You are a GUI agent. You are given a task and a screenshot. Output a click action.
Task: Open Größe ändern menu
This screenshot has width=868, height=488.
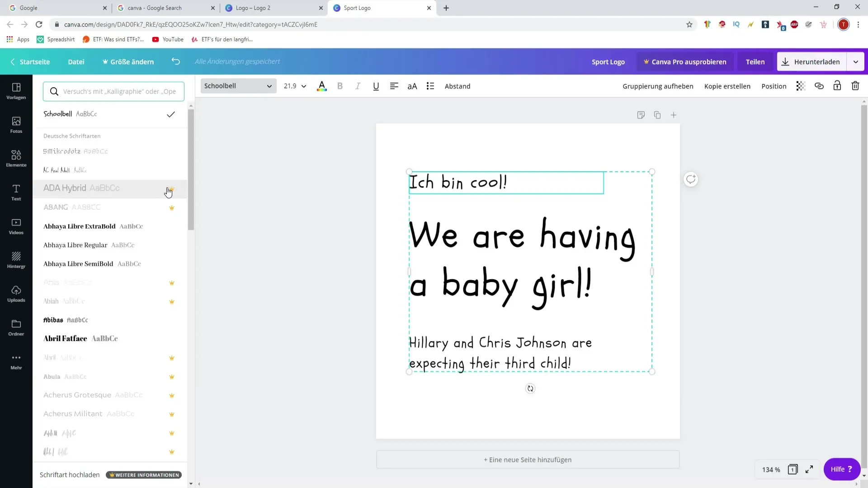point(128,62)
